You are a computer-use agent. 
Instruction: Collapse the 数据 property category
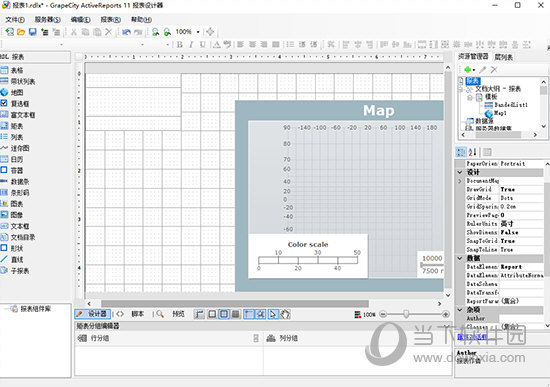[460, 258]
